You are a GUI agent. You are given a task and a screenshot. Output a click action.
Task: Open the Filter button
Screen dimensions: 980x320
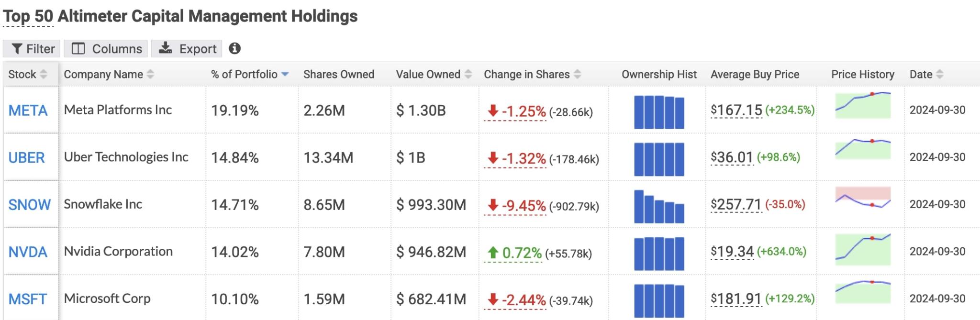pos(32,49)
